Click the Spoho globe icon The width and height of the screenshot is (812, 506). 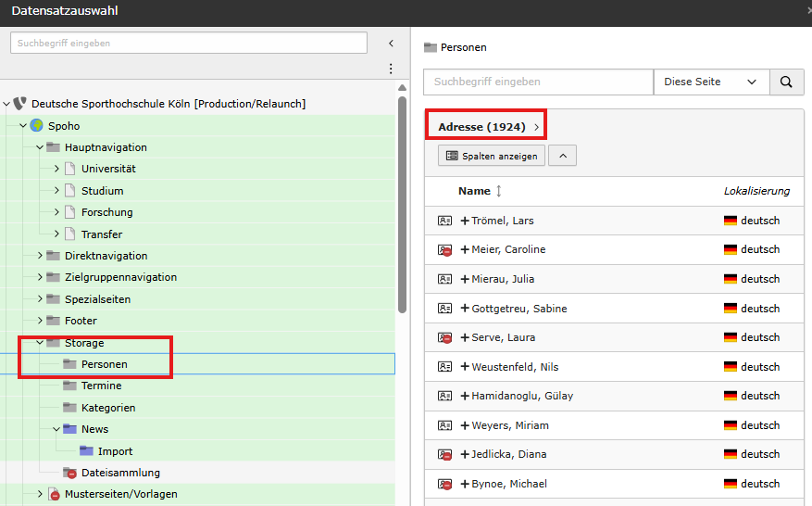click(x=37, y=126)
